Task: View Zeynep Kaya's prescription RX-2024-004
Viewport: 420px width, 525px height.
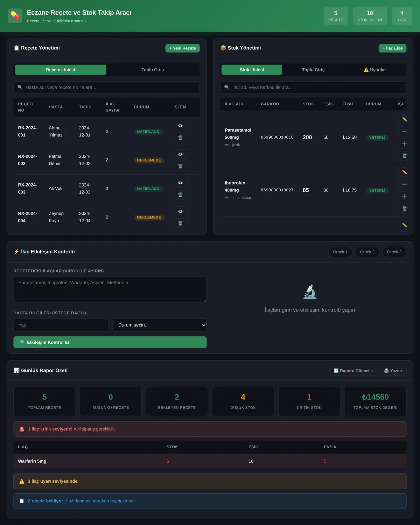Action: coord(180,211)
